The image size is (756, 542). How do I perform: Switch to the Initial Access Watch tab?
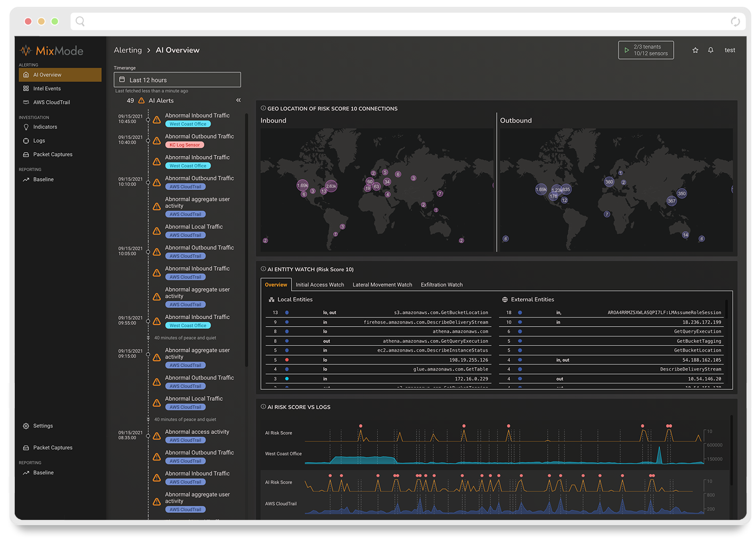[319, 285]
